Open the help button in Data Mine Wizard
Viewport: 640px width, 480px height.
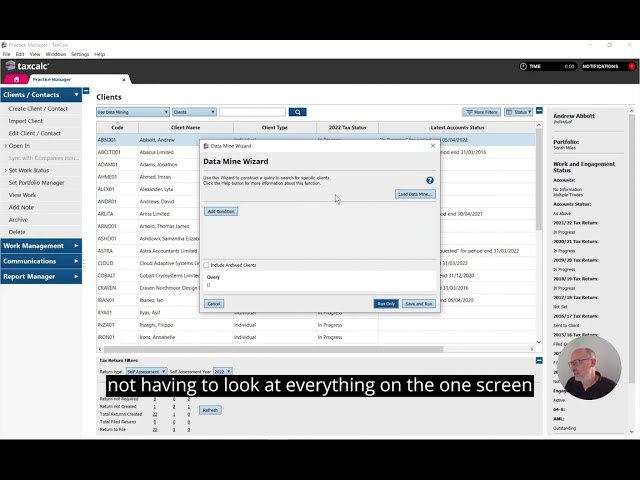coord(429,180)
